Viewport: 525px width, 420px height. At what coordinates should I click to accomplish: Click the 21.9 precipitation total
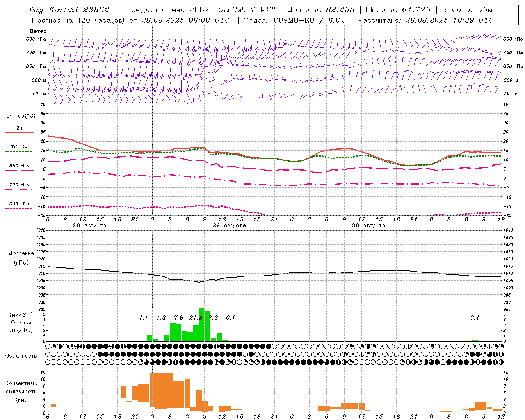click(x=196, y=317)
